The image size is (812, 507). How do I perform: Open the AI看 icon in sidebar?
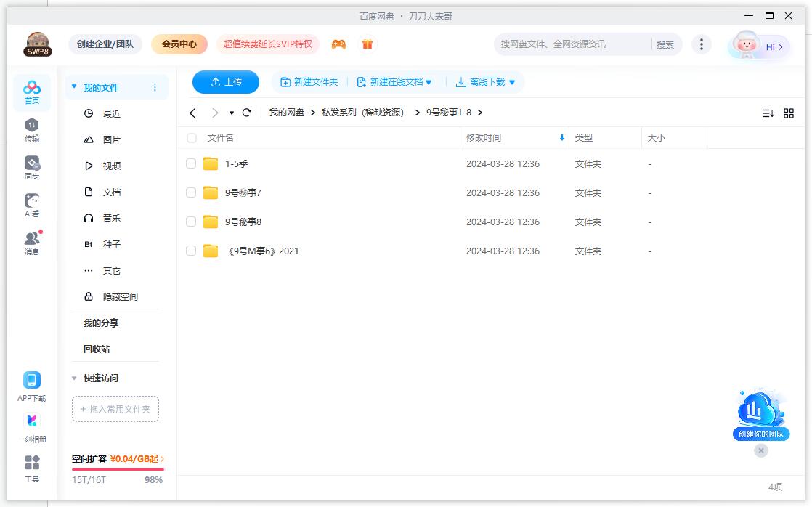pyautogui.click(x=31, y=206)
